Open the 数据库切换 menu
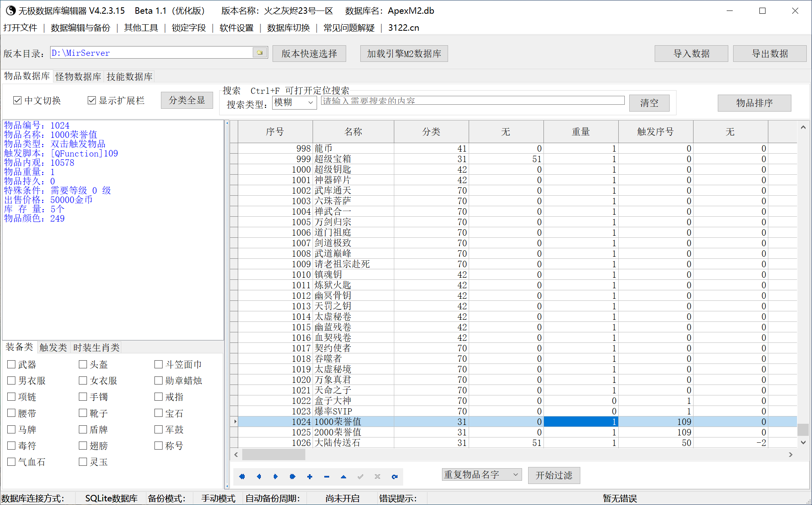 tap(288, 28)
